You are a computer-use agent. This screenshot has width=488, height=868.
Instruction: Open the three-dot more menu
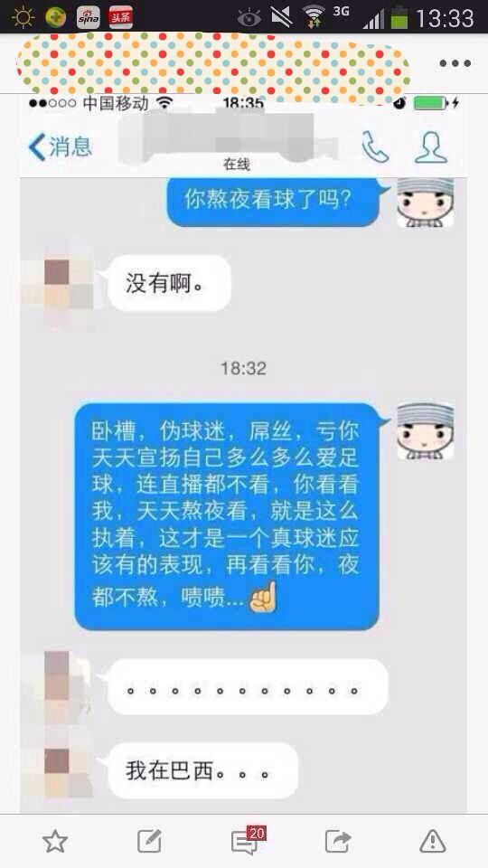[x=455, y=63]
